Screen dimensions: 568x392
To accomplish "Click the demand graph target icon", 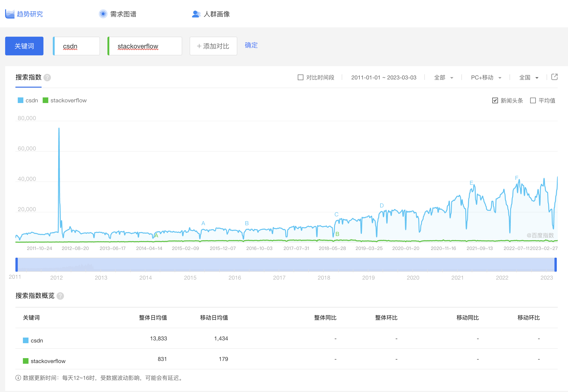I will point(103,14).
